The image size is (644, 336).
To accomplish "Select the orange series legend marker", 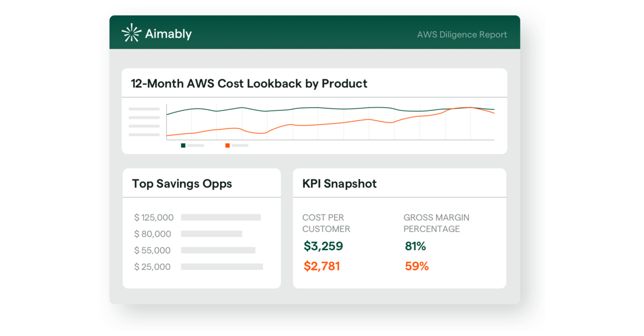I will tap(228, 145).
